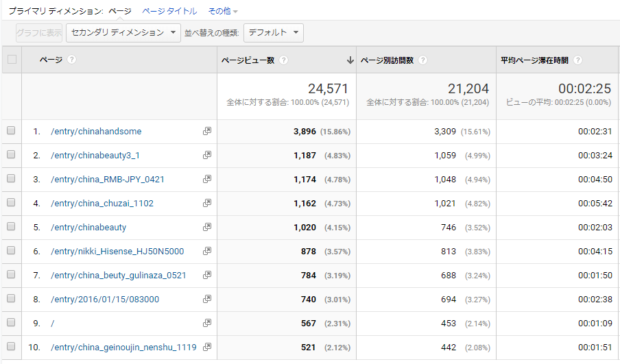620x364 pixels.
Task: Open /entry/chinabeauty3_1 external link icon
Action: 207,156
